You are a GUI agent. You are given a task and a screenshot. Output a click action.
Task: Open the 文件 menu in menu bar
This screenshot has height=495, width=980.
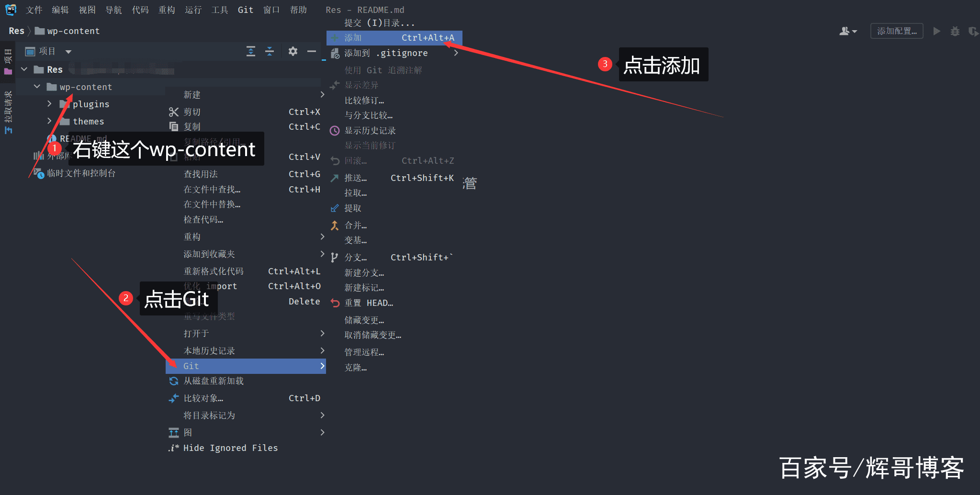tap(34, 10)
